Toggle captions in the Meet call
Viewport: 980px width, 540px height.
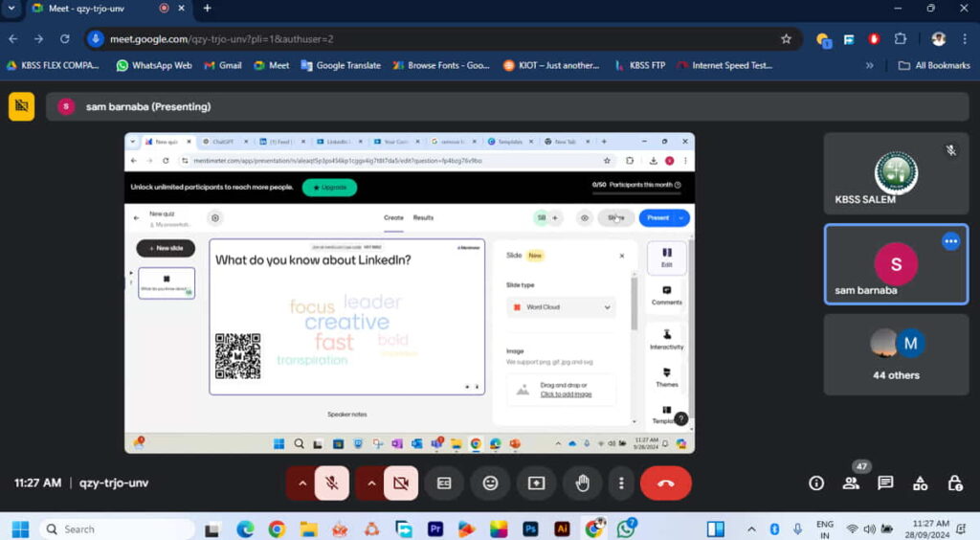tap(444, 484)
